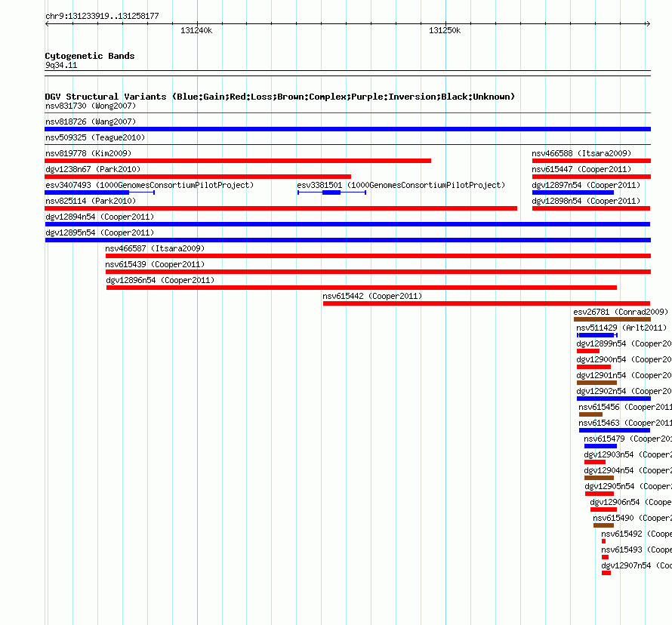Click the dgv12898n54 (Cooper2011) label
Screen dimensions: 672x625
(586, 201)
